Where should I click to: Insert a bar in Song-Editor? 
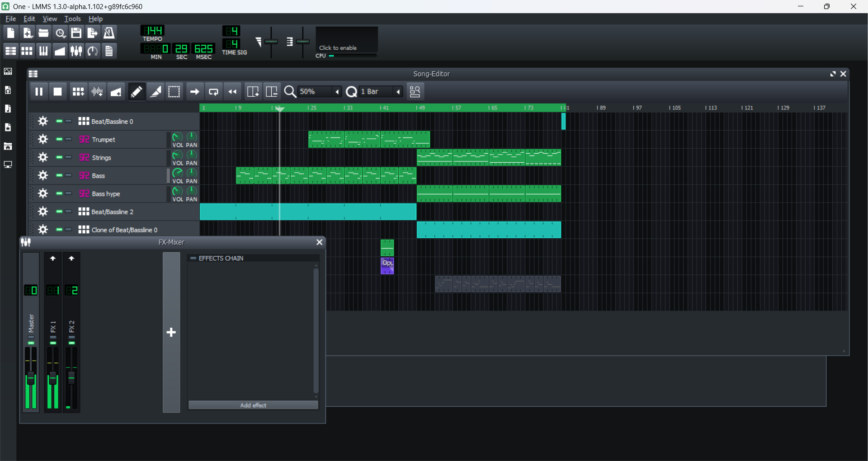[x=253, y=92]
